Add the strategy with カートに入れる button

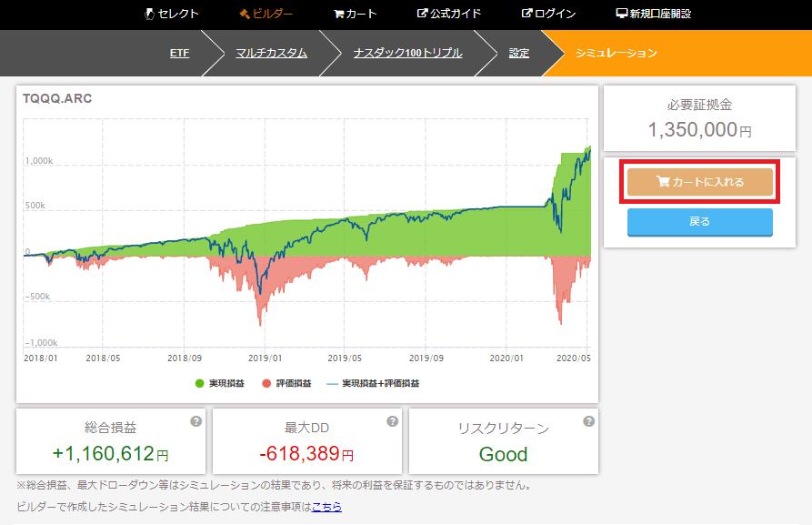[x=699, y=182]
